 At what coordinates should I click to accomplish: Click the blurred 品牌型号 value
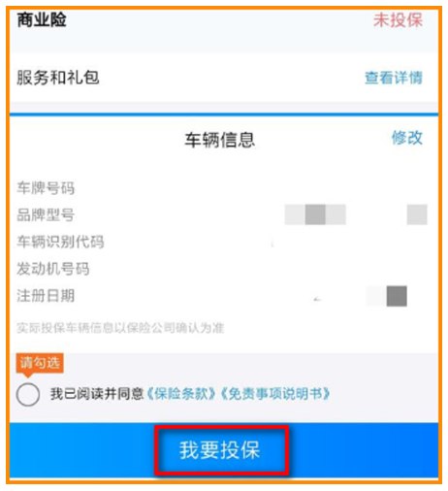pos(356,214)
